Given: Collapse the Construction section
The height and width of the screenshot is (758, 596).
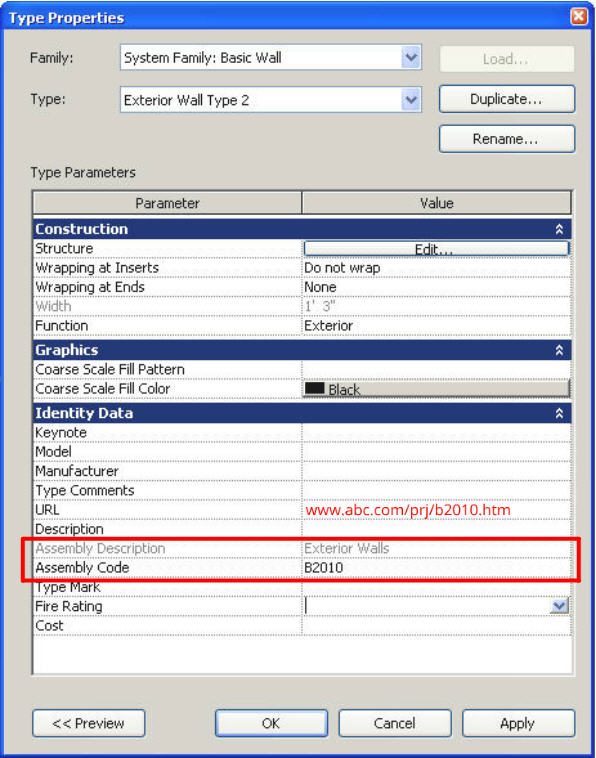Looking at the screenshot, I should [x=559, y=229].
